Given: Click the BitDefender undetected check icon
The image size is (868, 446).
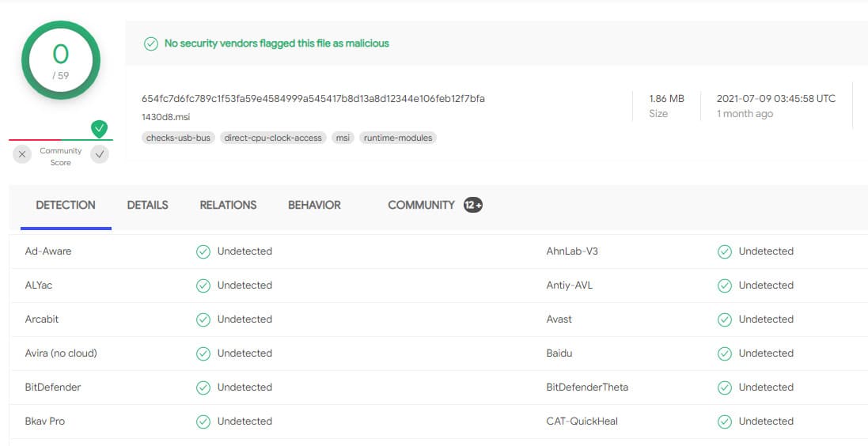Looking at the screenshot, I should (x=203, y=388).
